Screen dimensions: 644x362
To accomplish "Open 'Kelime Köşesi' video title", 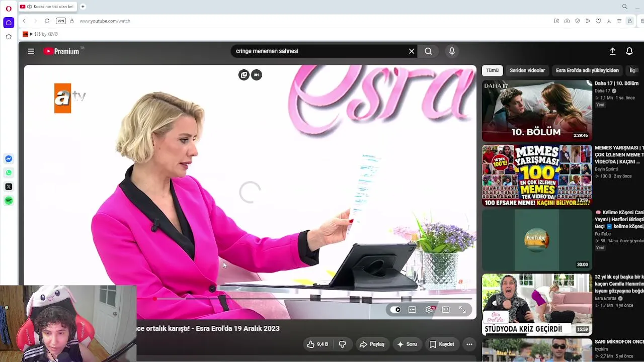I will tap(619, 219).
